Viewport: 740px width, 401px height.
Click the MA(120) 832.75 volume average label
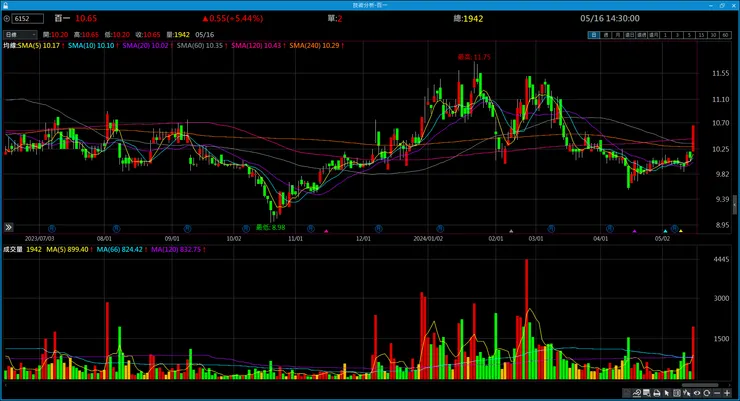pos(178,249)
